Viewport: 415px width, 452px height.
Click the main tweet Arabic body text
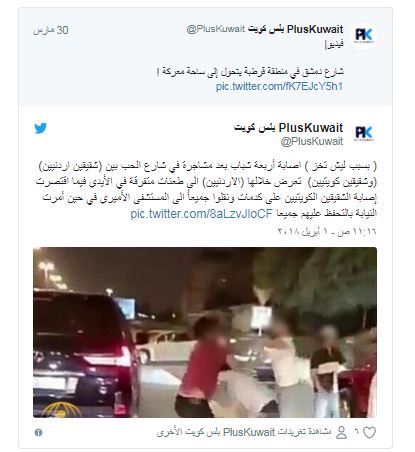[206, 189]
